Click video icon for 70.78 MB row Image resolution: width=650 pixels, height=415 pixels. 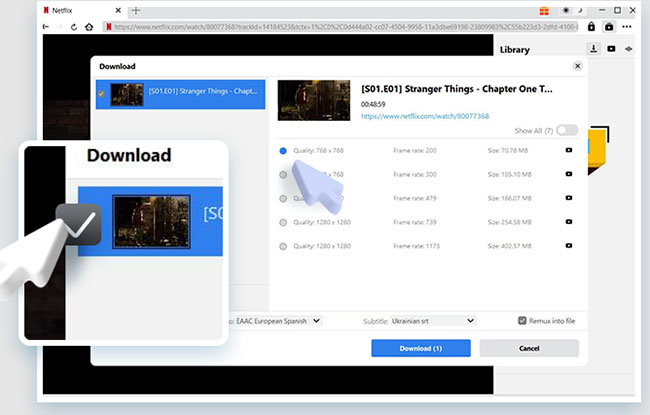(x=569, y=150)
